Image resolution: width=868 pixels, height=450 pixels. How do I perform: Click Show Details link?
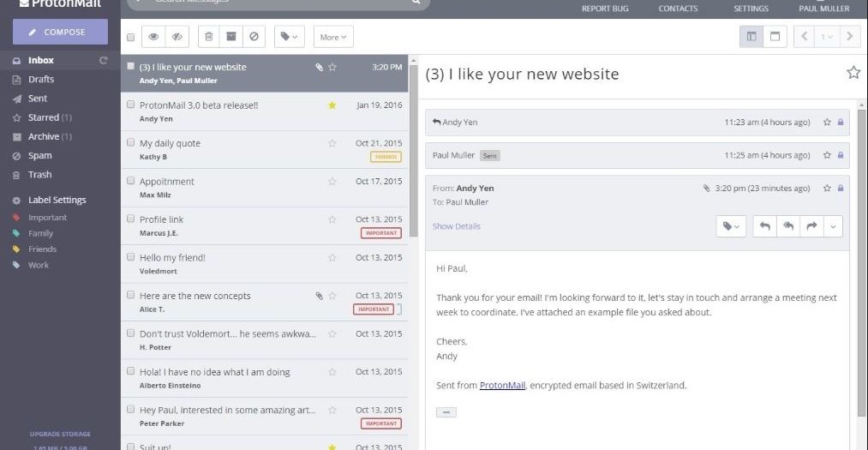(x=456, y=226)
